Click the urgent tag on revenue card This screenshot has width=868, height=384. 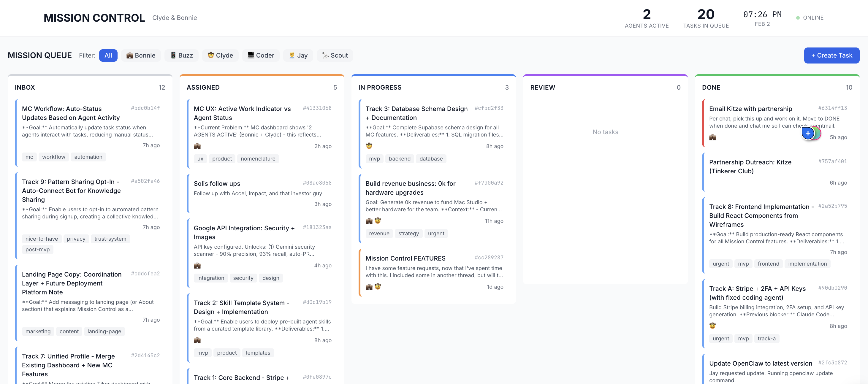436,234
